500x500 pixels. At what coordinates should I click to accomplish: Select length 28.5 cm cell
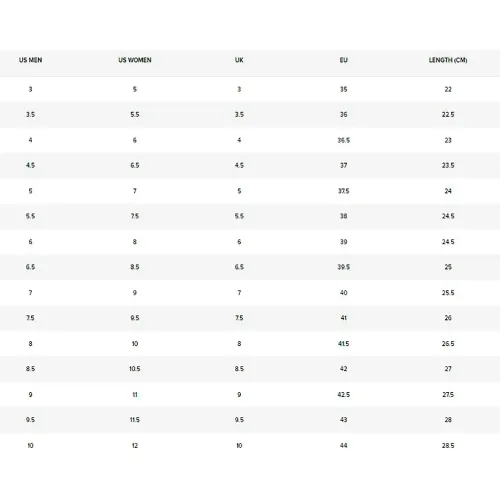click(x=448, y=446)
